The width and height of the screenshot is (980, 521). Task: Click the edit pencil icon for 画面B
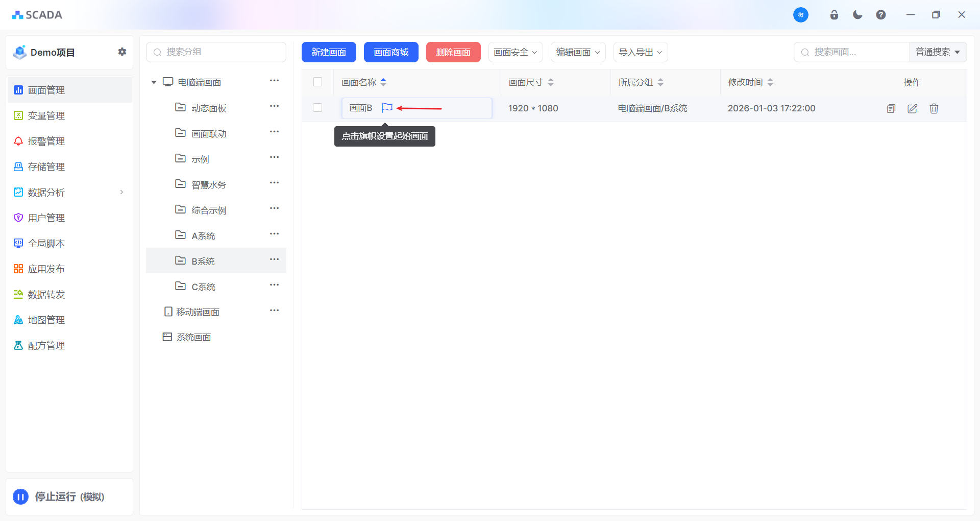click(913, 108)
